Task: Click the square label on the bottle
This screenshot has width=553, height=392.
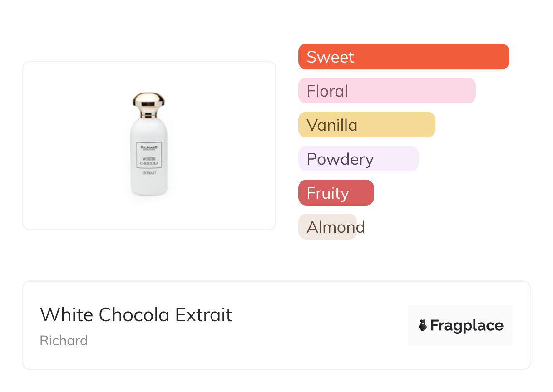Action: pos(149,155)
